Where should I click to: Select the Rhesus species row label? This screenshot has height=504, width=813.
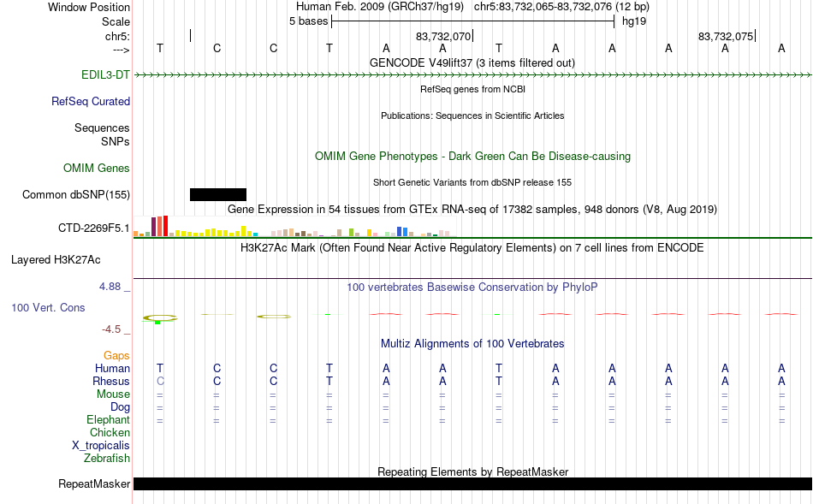(x=111, y=381)
